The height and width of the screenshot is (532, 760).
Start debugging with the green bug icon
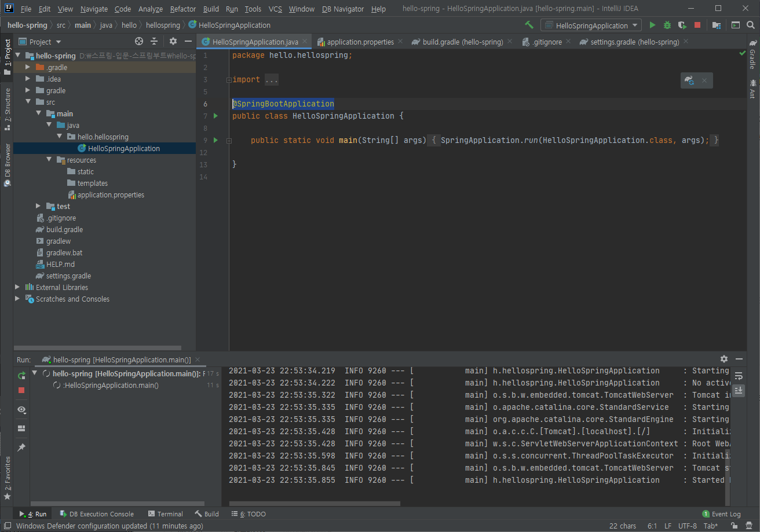[x=667, y=25]
